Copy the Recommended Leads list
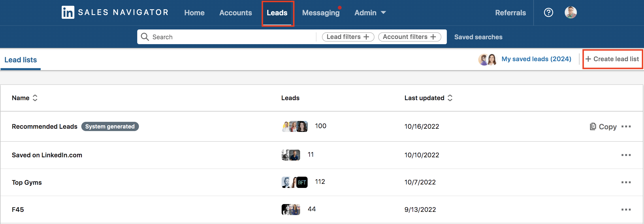The width and height of the screenshot is (644, 224). pyautogui.click(x=603, y=126)
